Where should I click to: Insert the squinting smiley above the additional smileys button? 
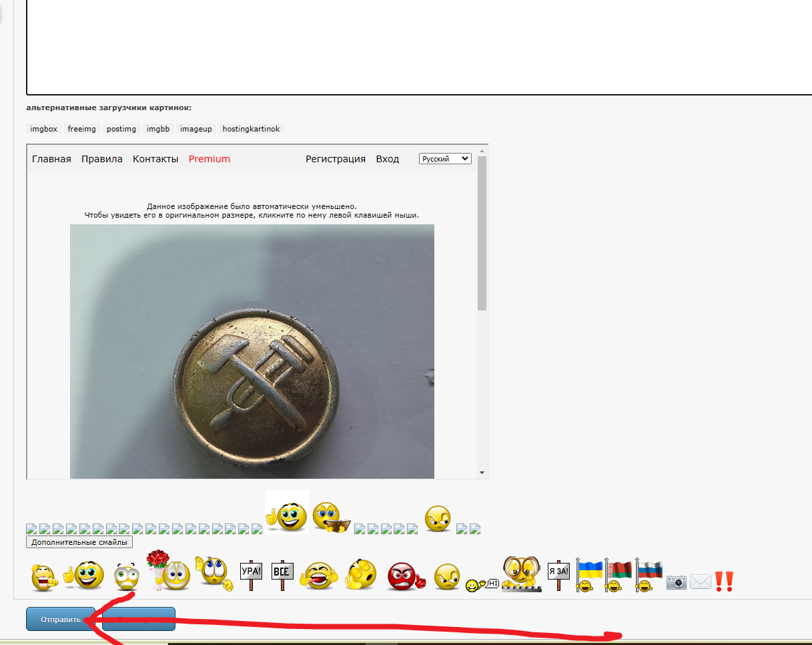pyautogui.click(x=438, y=519)
